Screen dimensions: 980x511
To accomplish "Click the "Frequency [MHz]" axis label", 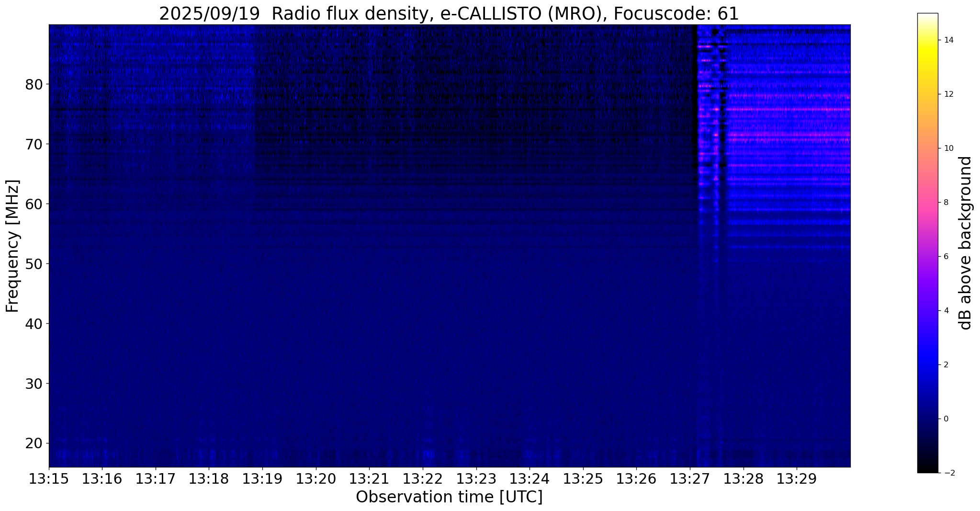I will click(12, 246).
